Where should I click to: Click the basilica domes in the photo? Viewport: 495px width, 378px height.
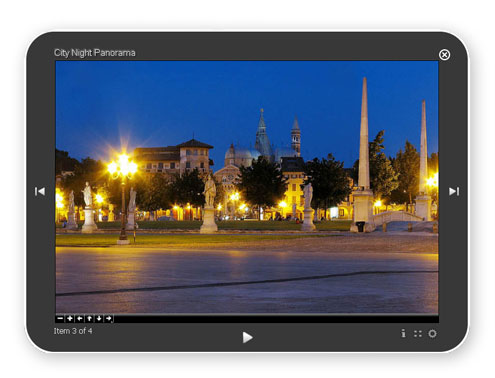pyautogui.click(x=243, y=154)
